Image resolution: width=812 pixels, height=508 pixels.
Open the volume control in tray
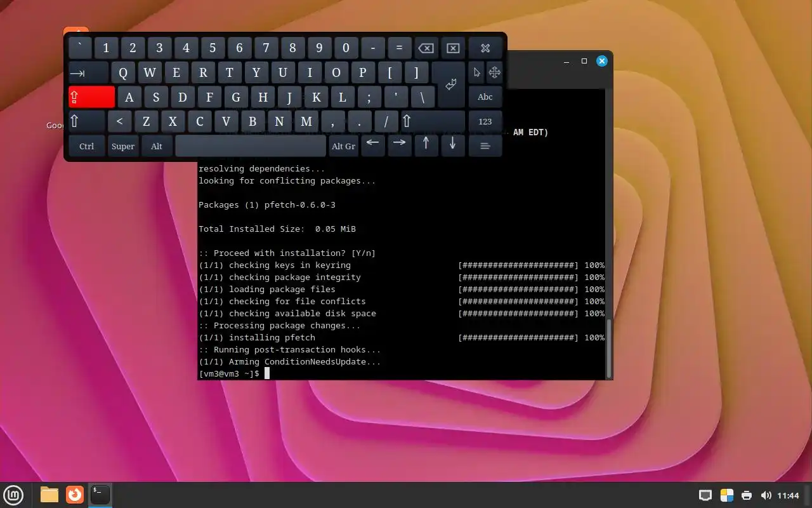tap(766, 495)
